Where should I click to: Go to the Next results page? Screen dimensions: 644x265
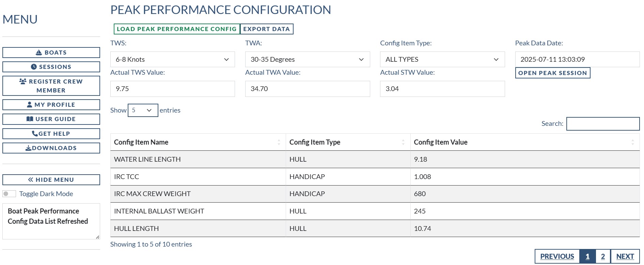(625, 256)
